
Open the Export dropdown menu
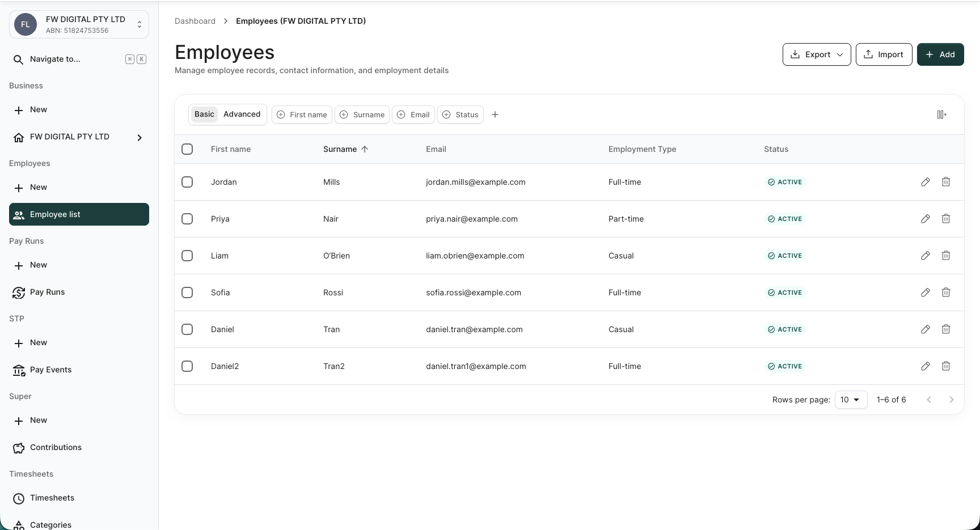(x=817, y=54)
